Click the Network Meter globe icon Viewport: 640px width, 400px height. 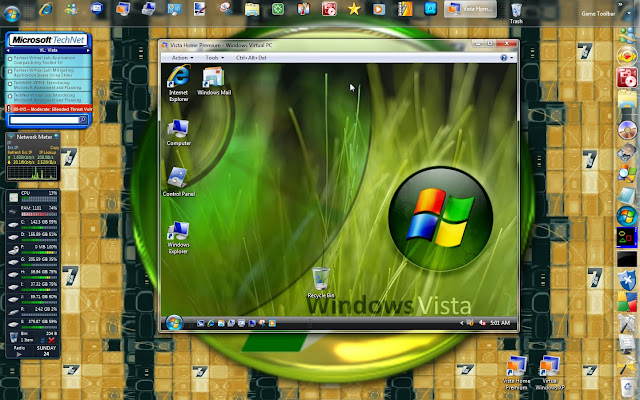(57, 137)
